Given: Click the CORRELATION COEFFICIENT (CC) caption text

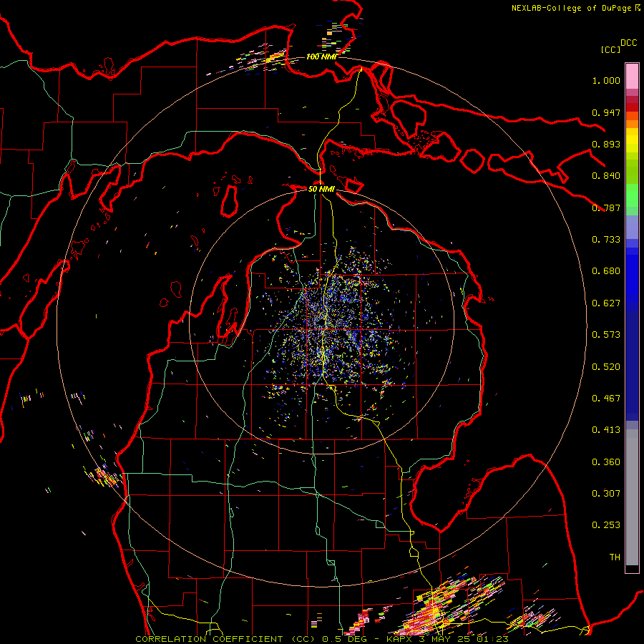Looking at the screenshot, I should pos(224,639).
